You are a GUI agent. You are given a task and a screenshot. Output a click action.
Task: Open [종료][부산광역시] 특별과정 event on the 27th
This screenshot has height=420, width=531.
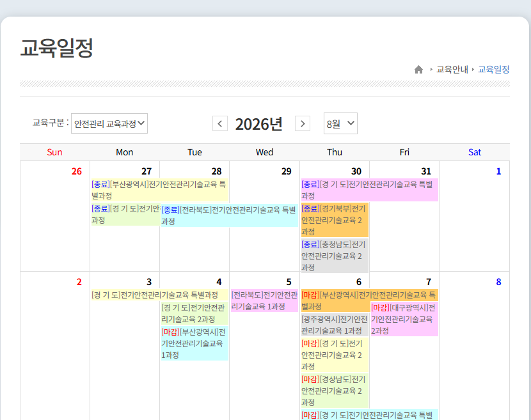pyautogui.click(x=160, y=191)
